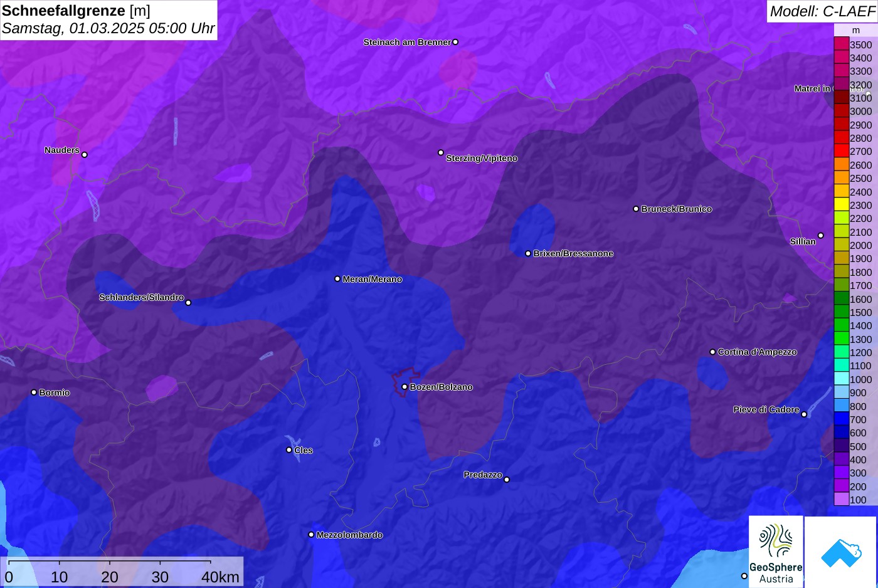Click the 2300 m yellow legend swatch
The width and height of the screenshot is (878, 588).
tap(841, 205)
